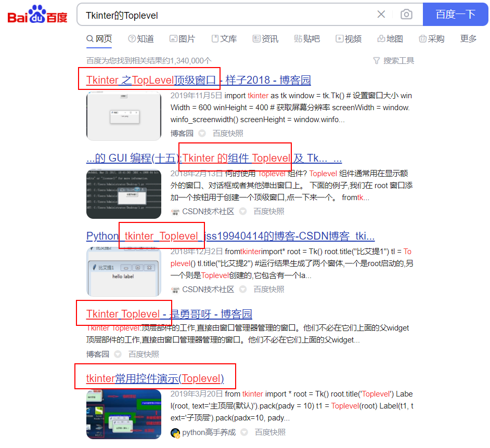
Task: Open 百度快照 for the first result
Action: click(x=228, y=134)
